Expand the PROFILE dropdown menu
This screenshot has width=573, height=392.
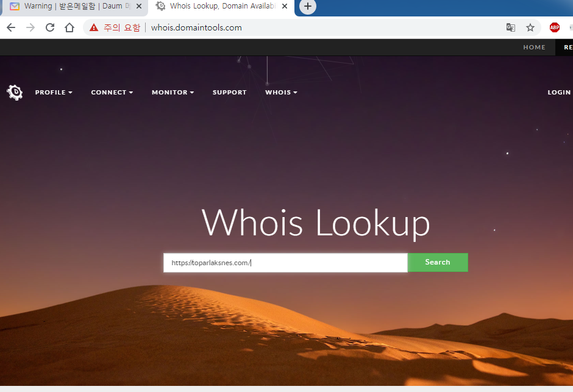(x=54, y=93)
